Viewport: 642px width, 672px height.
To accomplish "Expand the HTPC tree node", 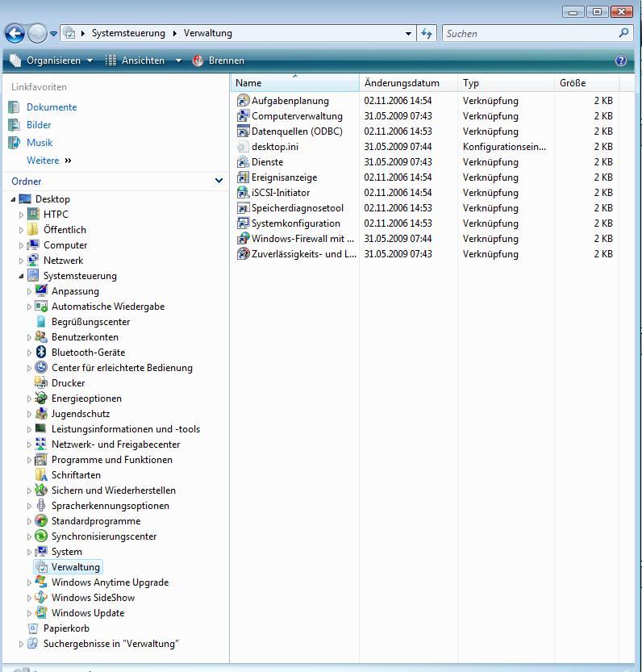I will pyautogui.click(x=21, y=215).
